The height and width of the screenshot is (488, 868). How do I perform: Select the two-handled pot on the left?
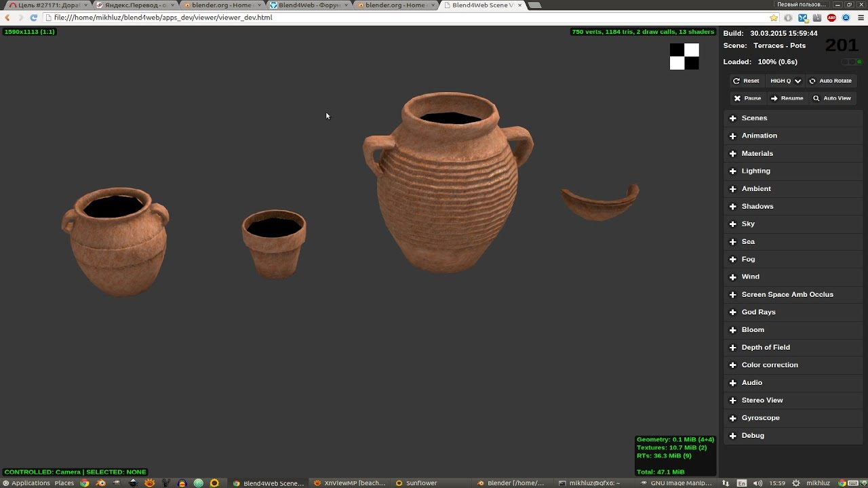point(116,241)
